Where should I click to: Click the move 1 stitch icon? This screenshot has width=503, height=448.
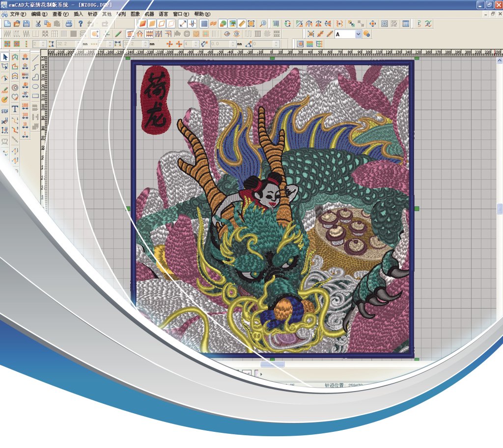point(25,135)
